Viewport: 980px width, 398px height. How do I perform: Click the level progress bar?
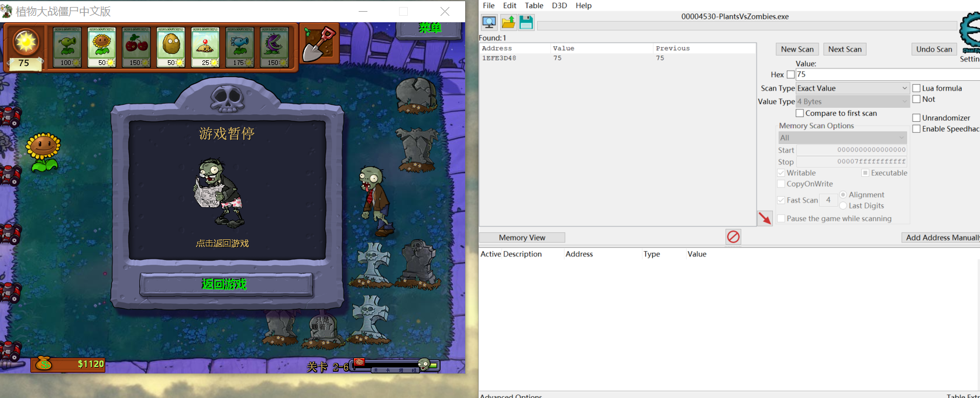pos(396,365)
